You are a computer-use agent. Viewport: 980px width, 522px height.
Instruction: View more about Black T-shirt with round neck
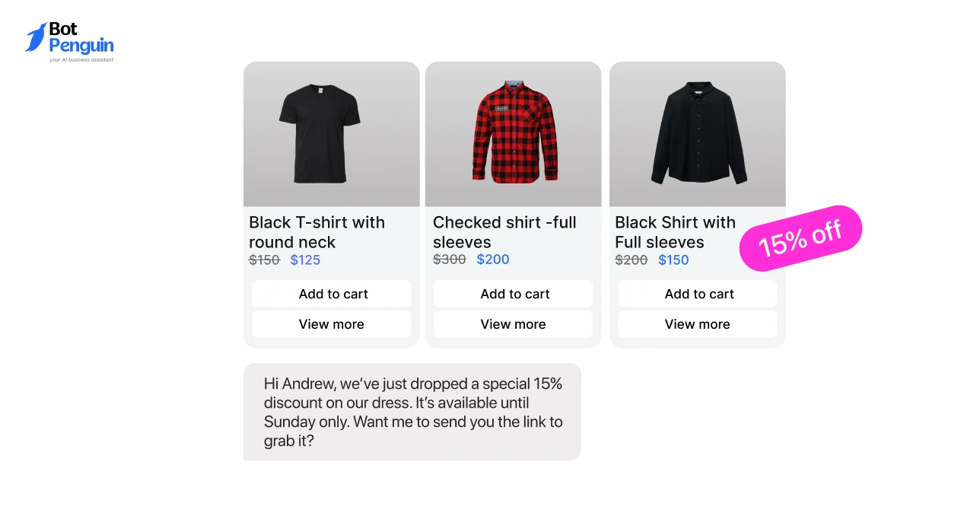(332, 324)
